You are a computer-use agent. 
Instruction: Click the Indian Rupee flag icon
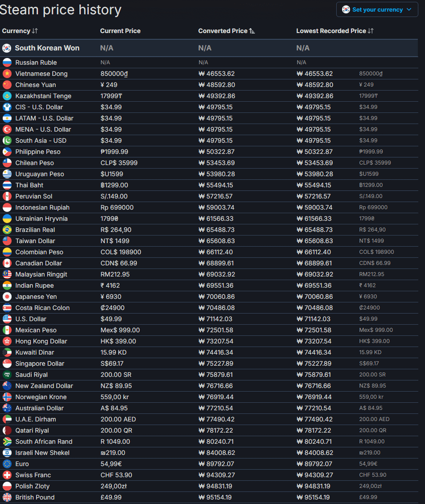pyautogui.click(x=7, y=285)
